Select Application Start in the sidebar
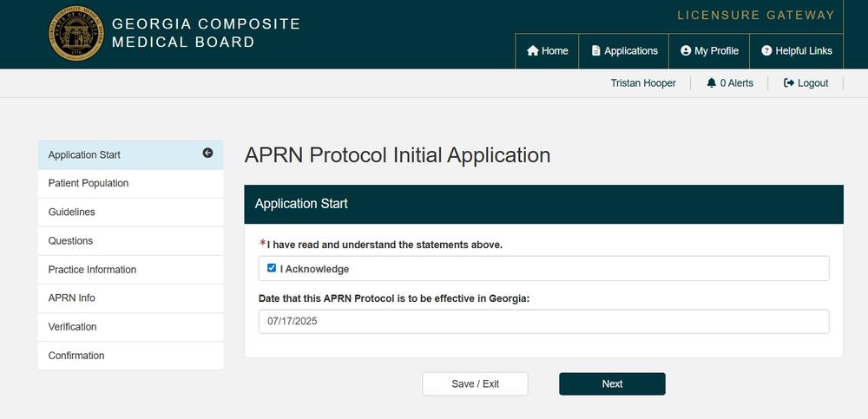This screenshot has height=419, width=868. (131, 155)
